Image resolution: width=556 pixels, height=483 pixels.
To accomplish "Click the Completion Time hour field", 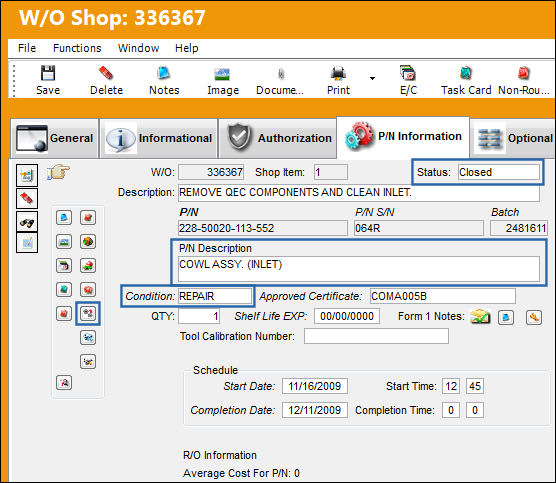I will point(451,410).
